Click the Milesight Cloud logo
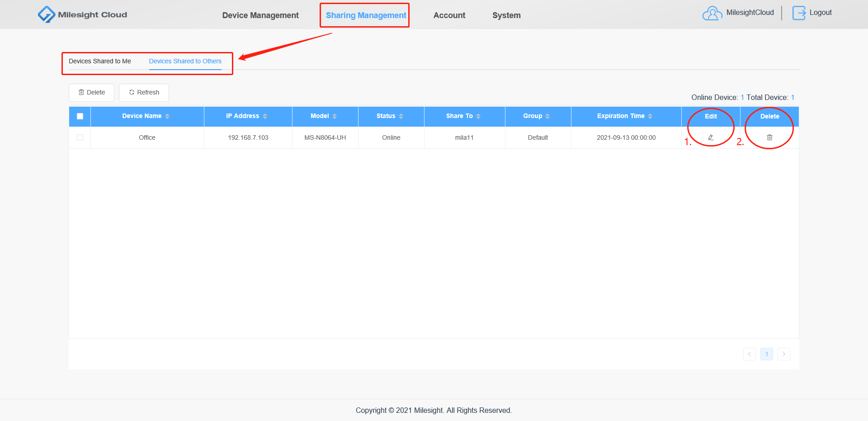 click(82, 14)
